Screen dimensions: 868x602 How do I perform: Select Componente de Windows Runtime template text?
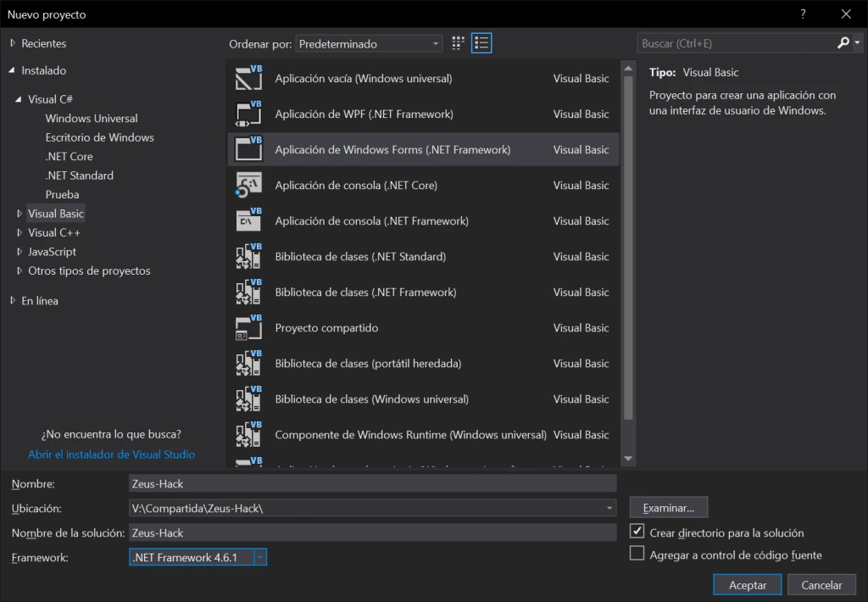(411, 435)
